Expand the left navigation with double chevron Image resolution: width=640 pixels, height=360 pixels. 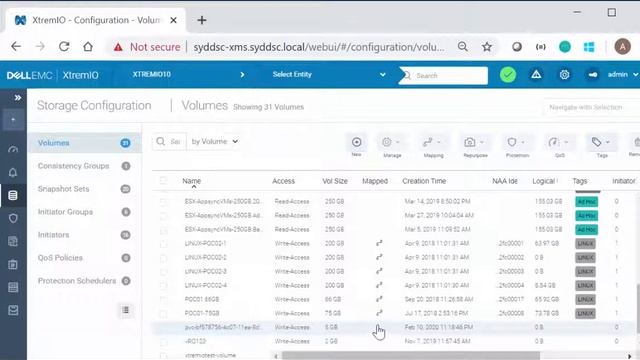point(18,98)
